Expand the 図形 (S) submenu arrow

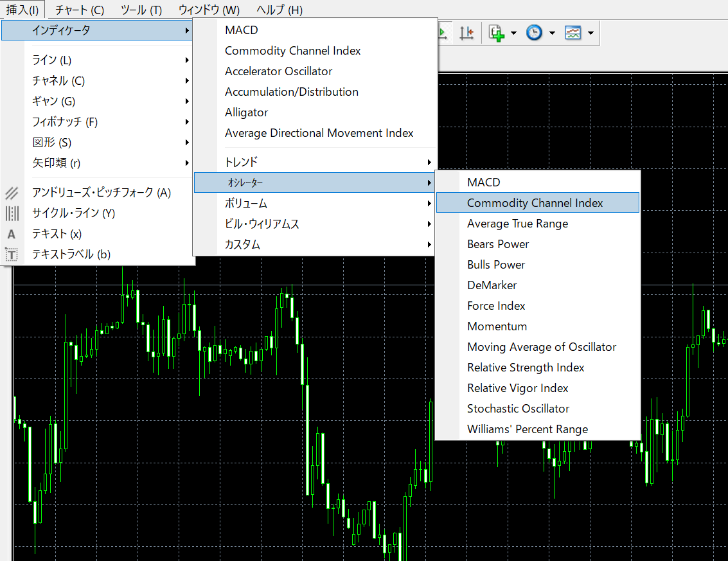pyautogui.click(x=186, y=143)
